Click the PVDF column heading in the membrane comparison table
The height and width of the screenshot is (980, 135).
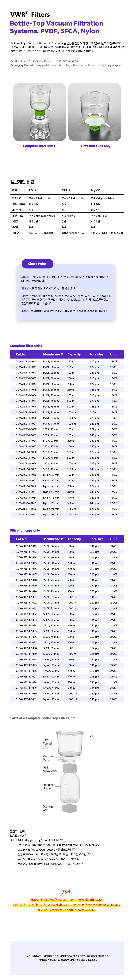pyautogui.click(x=33, y=190)
